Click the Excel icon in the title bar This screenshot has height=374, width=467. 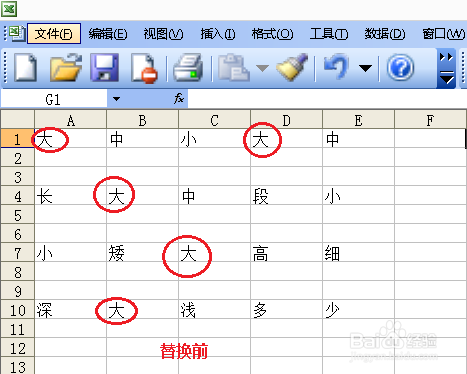tap(9, 9)
